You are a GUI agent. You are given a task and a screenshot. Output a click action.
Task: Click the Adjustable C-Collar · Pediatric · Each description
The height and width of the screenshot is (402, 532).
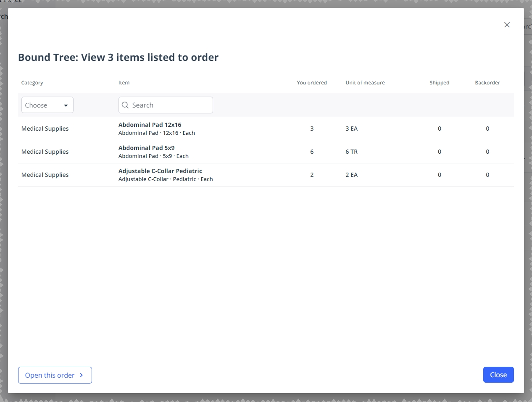coord(166,179)
